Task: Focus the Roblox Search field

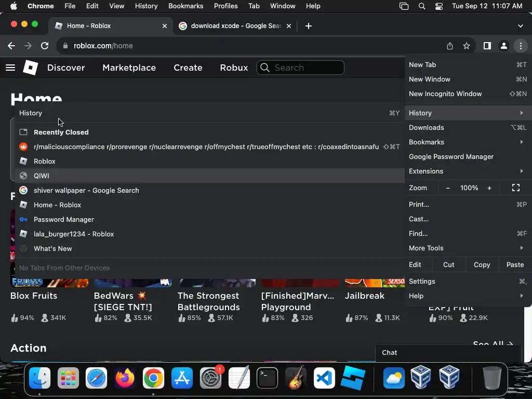Action: click(x=301, y=68)
